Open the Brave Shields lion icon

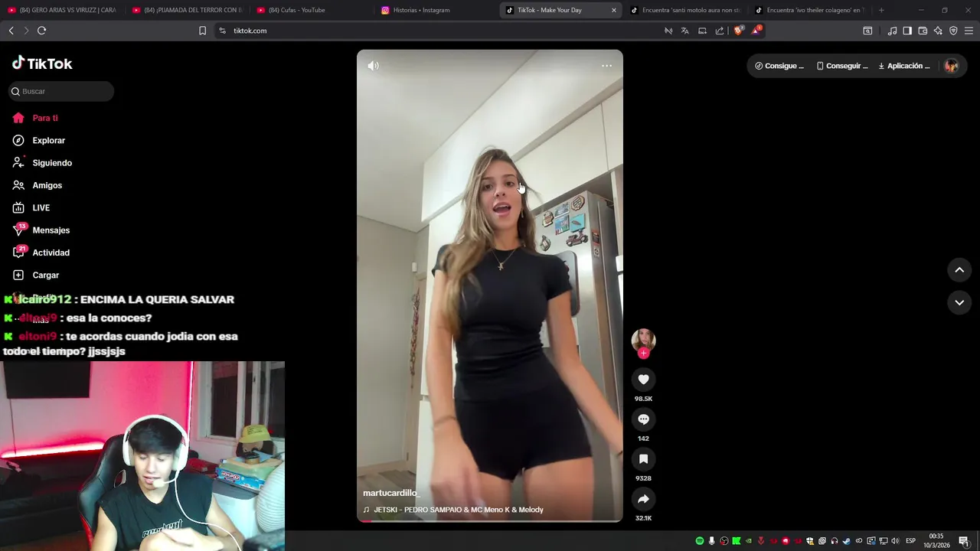[738, 31]
